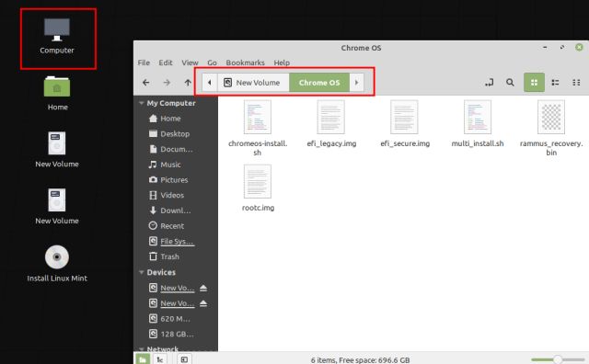Go up to parent folder arrow
This screenshot has width=589, height=364.
188,83
